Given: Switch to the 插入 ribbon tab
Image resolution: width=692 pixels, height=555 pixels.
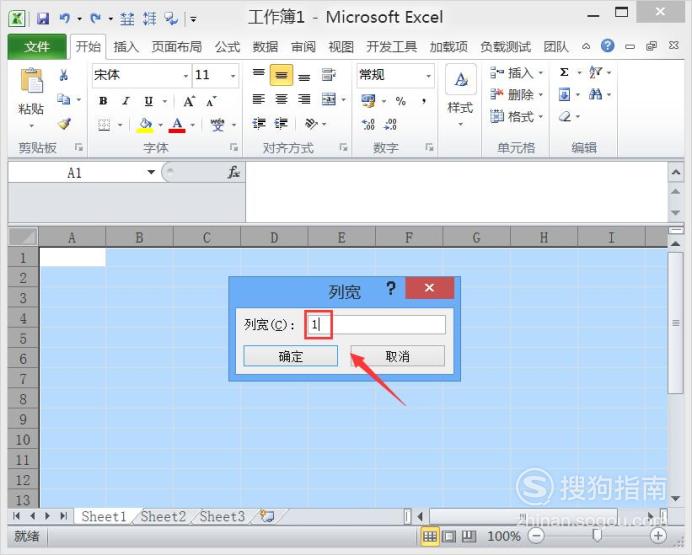Looking at the screenshot, I should [126, 46].
